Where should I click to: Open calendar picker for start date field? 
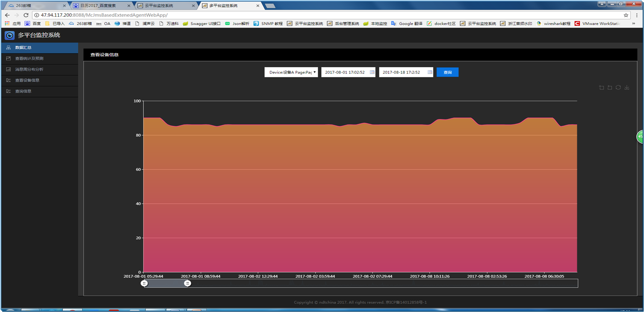(372, 72)
